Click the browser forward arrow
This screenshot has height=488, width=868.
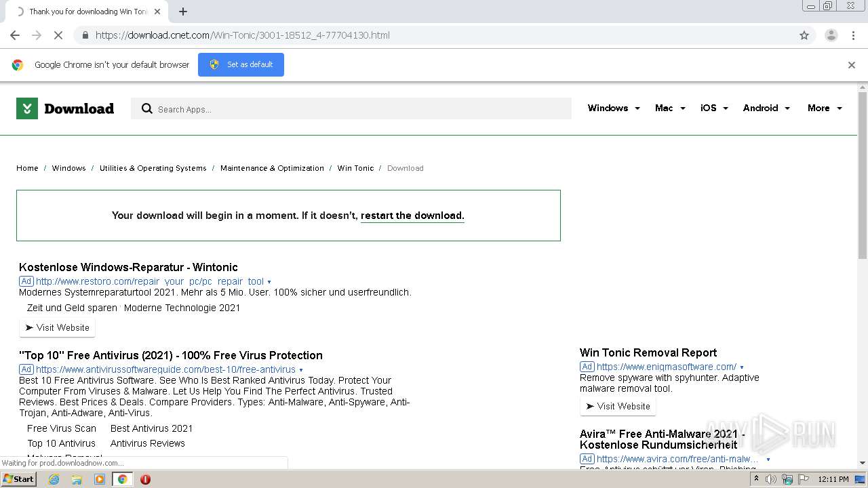[x=37, y=35]
